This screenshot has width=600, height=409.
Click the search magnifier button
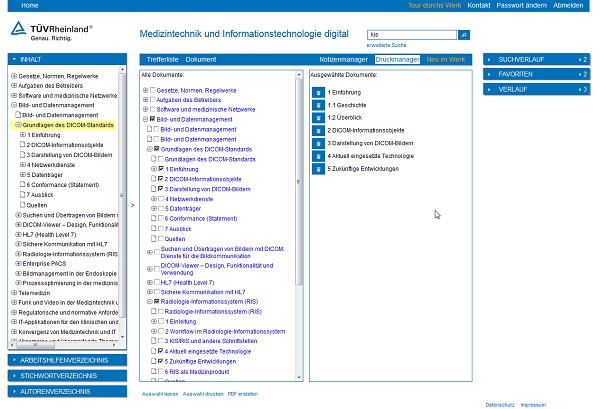pyautogui.click(x=464, y=35)
